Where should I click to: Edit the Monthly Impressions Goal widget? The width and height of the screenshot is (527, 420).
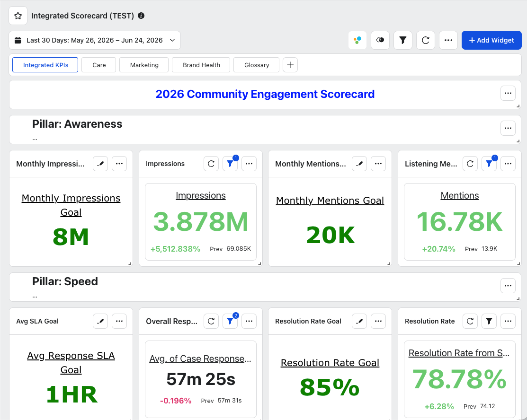[100, 164]
